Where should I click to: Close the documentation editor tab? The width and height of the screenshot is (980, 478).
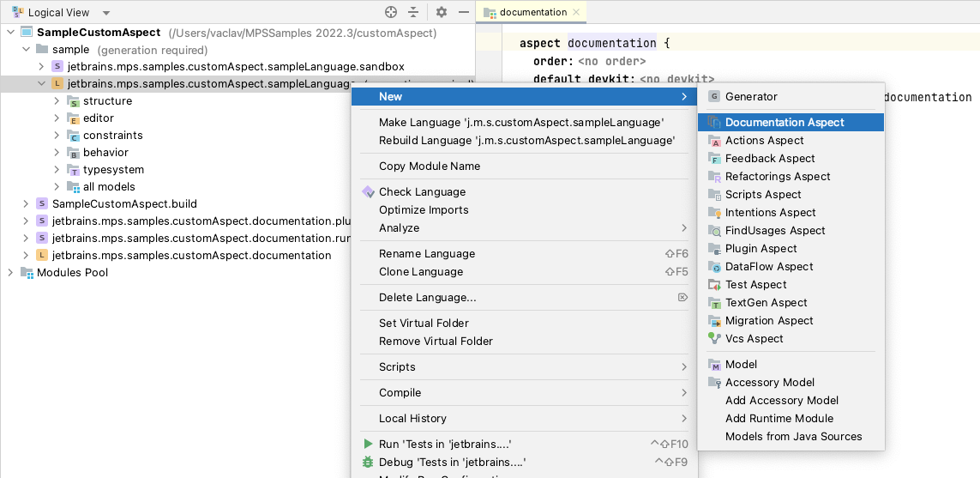(577, 12)
